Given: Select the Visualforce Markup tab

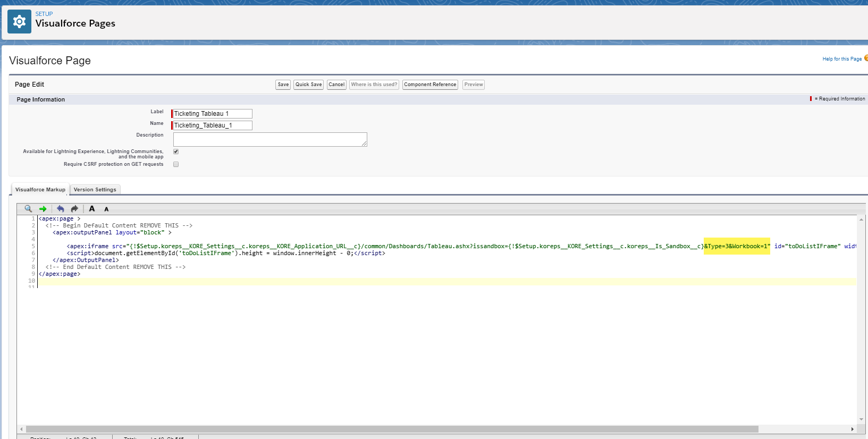Looking at the screenshot, I should [40, 190].
